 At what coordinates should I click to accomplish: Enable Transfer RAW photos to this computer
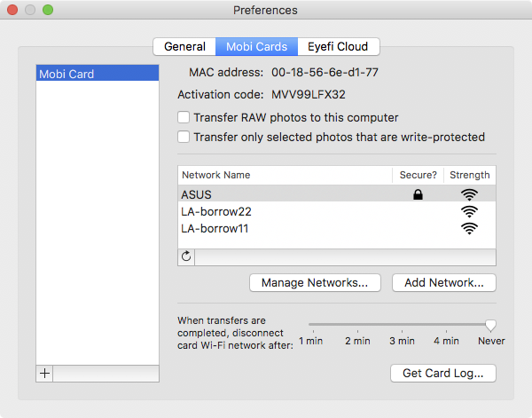click(x=184, y=117)
